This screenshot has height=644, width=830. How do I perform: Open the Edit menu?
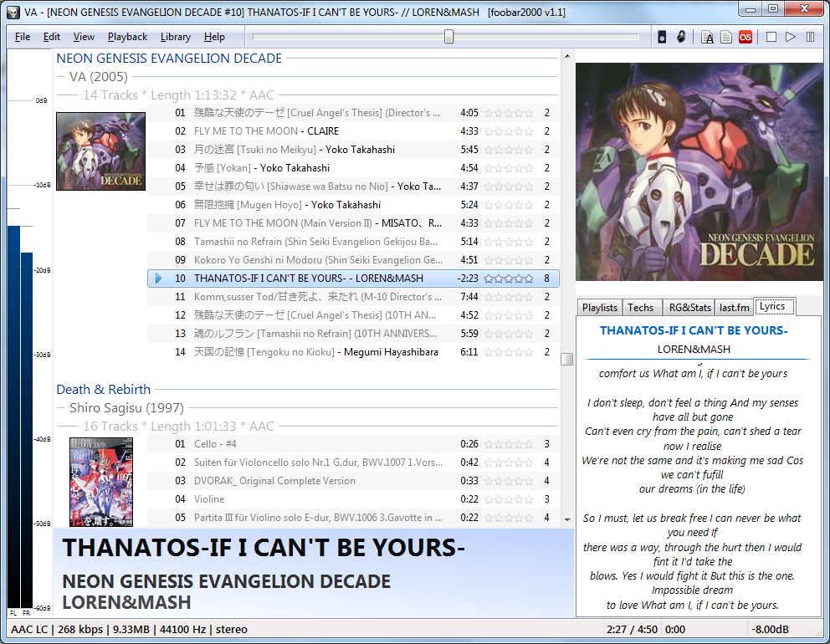51,37
